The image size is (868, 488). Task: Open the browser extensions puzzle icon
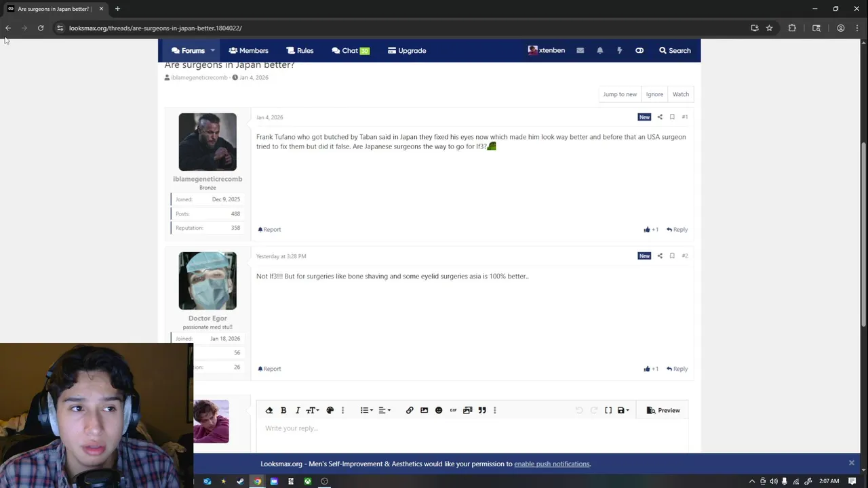(x=792, y=28)
